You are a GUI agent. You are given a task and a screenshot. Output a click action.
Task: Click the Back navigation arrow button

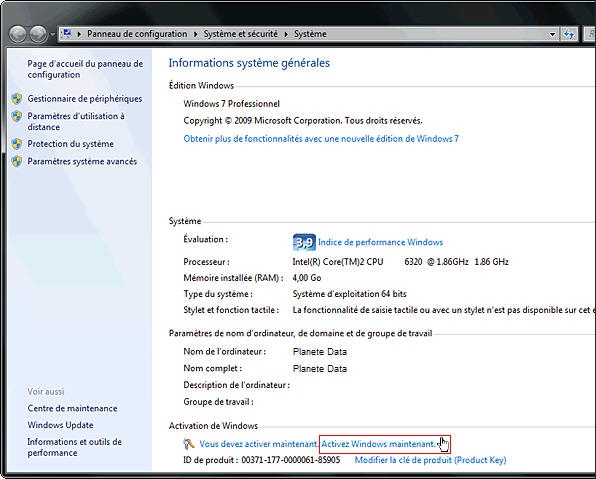(17, 34)
